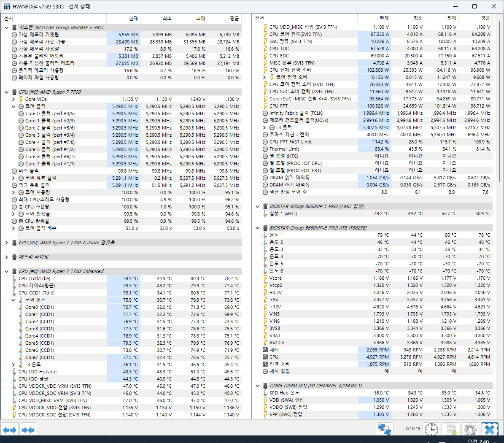Image resolution: width=504 pixels, height=443 pixels.
Task: Expand the 메모리 타이밍 section
Action: tap(6, 257)
